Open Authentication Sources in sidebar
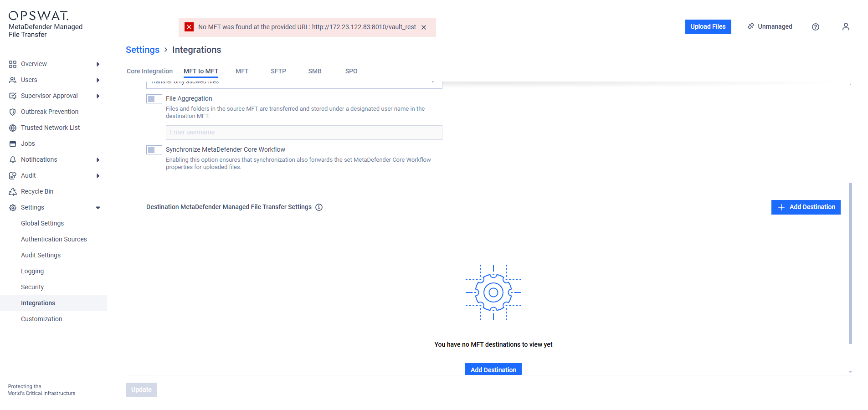 (x=54, y=239)
